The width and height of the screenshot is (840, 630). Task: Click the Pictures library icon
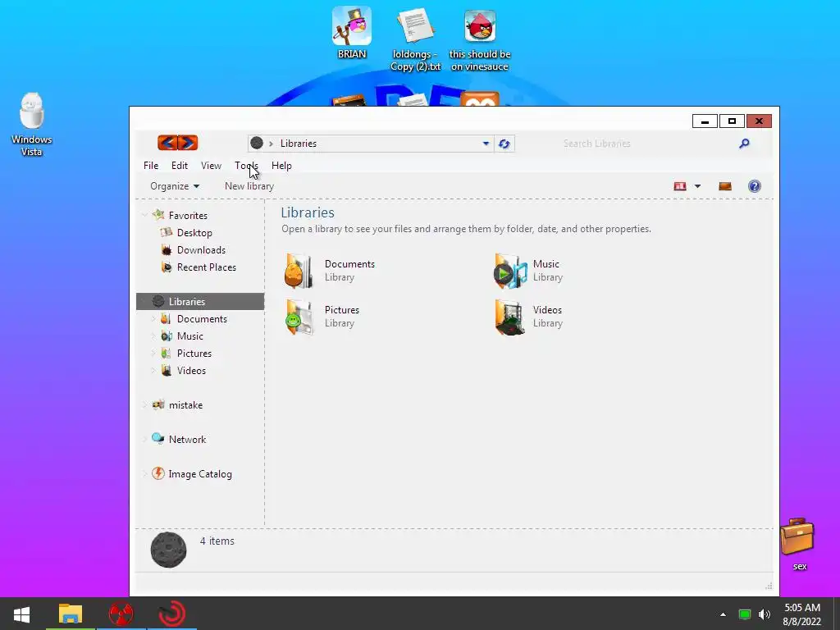(299, 317)
